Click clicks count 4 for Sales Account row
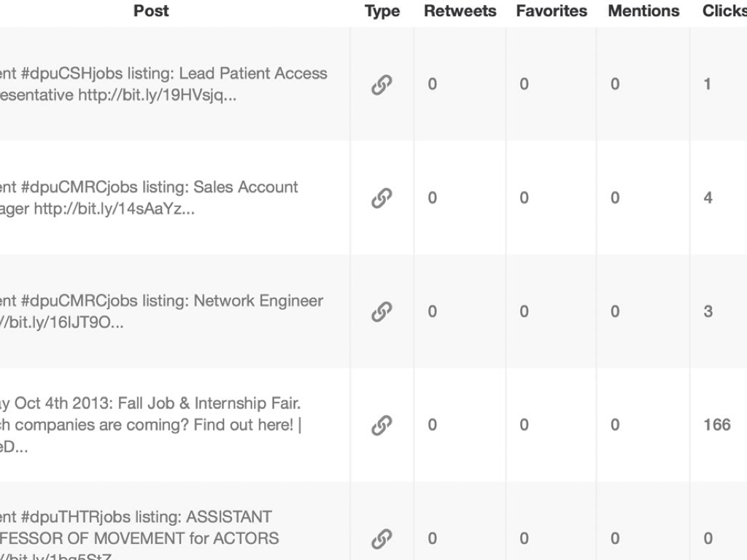747x560 pixels. [708, 198]
